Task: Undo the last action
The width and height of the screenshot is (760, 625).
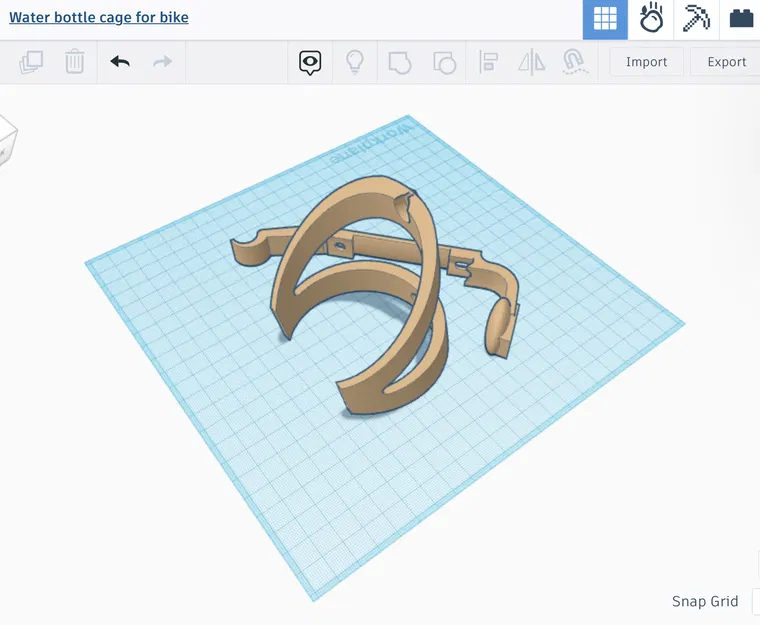Action: (x=120, y=62)
